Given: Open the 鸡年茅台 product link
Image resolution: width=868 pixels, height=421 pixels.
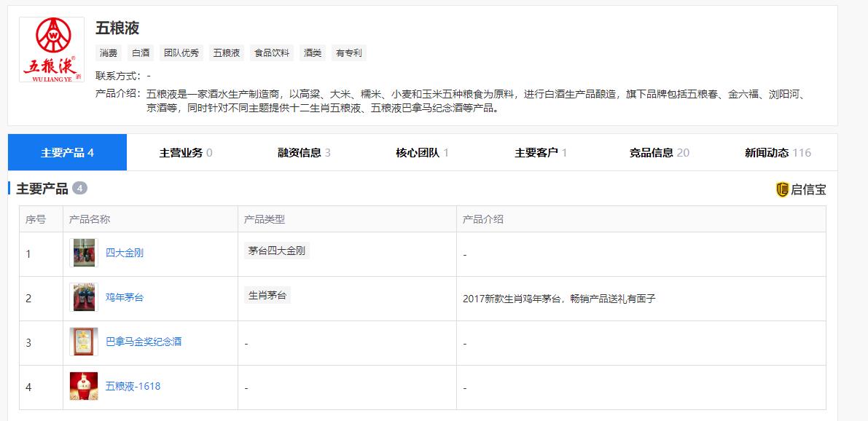Looking at the screenshot, I should tap(125, 297).
